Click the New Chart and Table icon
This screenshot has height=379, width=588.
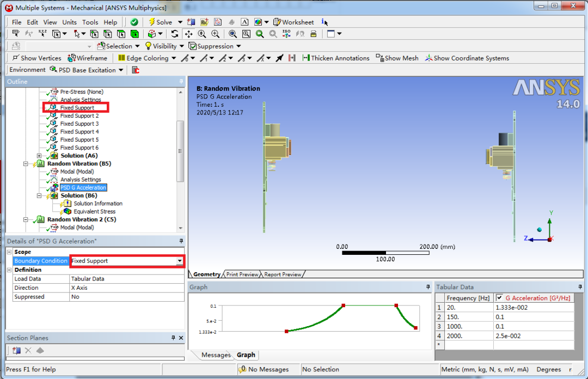pos(218,22)
